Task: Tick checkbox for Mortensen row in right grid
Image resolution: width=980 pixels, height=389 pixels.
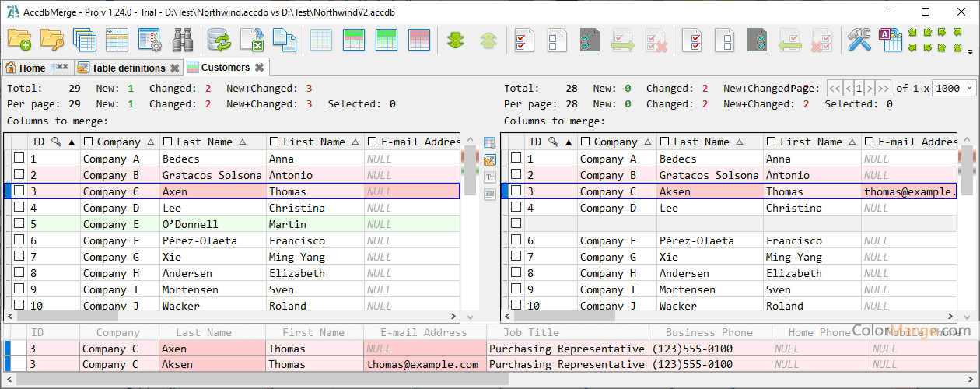Action: coord(516,289)
